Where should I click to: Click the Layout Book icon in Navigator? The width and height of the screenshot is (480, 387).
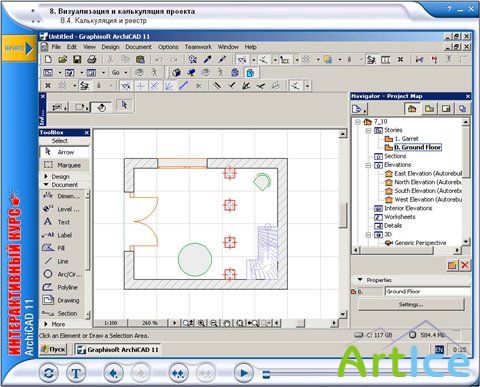(x=446, y=109)
